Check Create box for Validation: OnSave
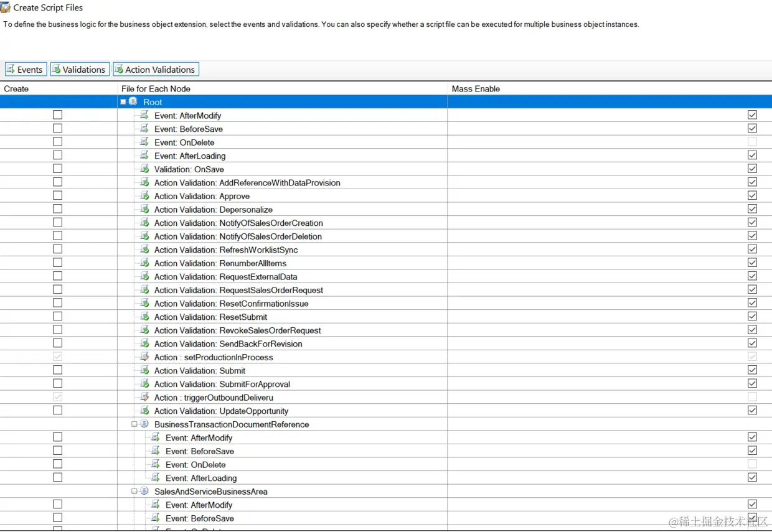The image size is (772, 532). [x=58, y=169]
